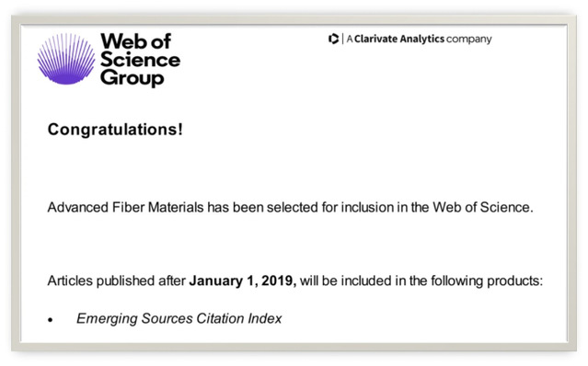The width and height of the screenshot is (588, 366).
Task: Select the 'Web of' logo text line
Action: [136, 41]
